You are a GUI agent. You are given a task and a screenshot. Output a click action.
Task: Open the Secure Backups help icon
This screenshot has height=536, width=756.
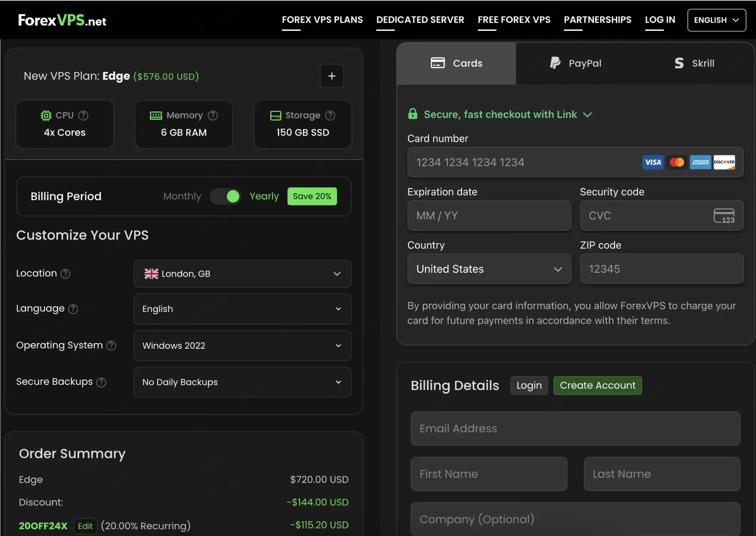click(x=101, y=382)
